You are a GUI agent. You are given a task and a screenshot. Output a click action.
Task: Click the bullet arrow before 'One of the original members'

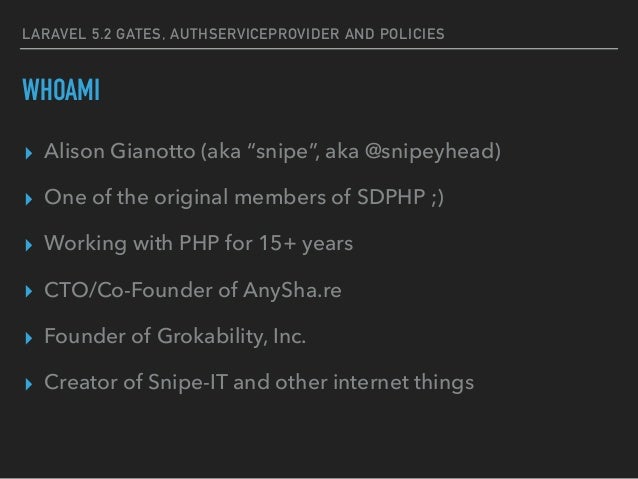[x=28, y=199]
